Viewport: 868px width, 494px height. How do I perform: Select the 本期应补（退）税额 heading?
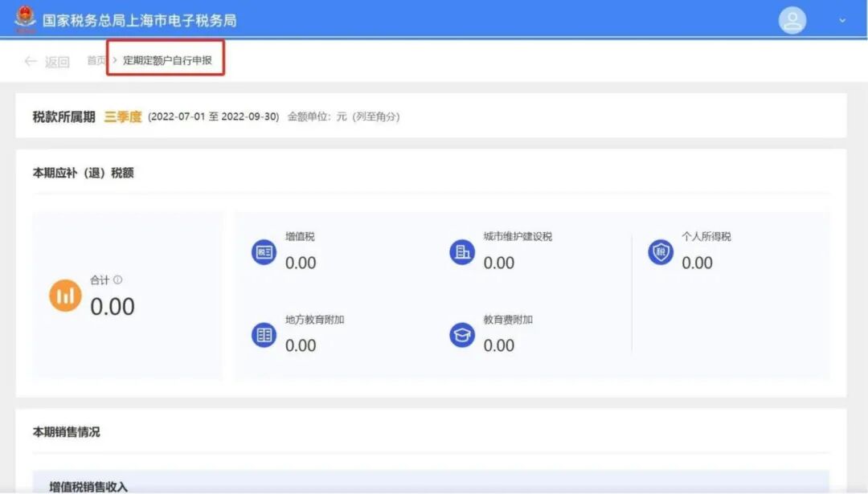coord(83,173)
